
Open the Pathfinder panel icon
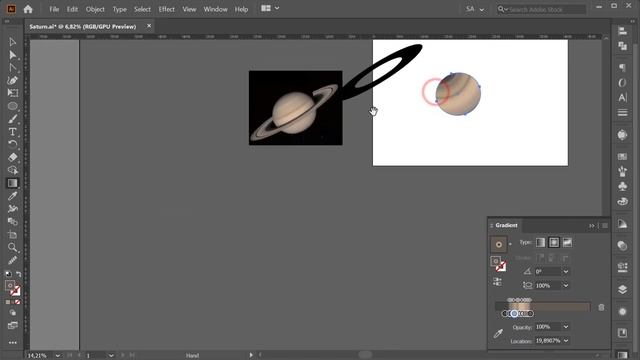click(x=622, y=46)
